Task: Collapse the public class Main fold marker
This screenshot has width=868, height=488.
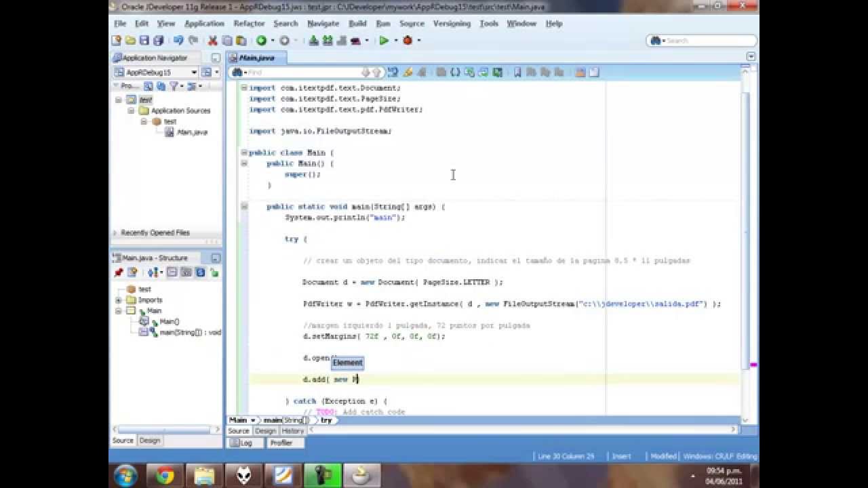Action: [243, 152]
